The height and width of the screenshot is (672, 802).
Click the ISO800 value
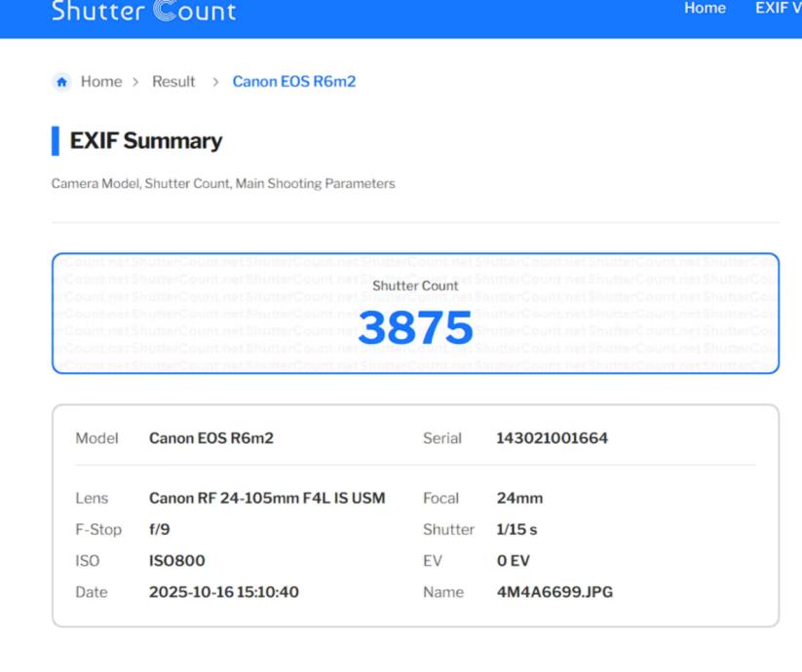point(176,561)
